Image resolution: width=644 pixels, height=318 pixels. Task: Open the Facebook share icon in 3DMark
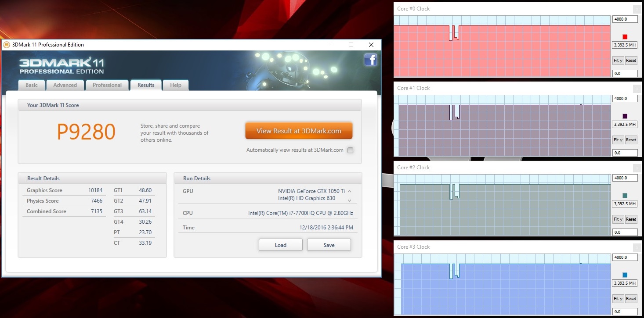coord(371,60)
